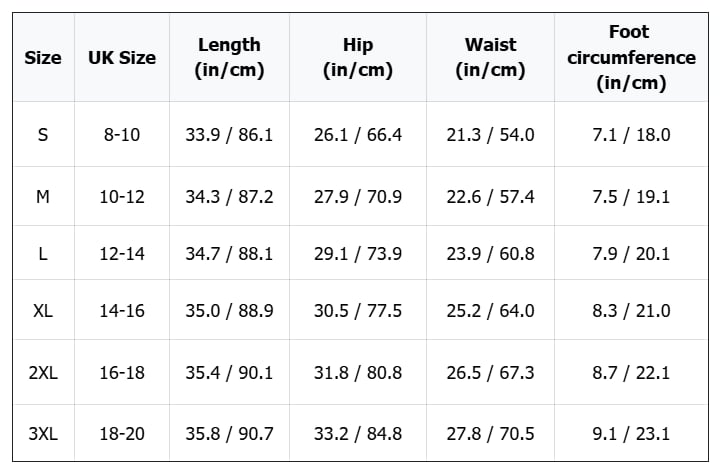Click hip measurement 30.5 / 77.5

[x=358, y=311]
